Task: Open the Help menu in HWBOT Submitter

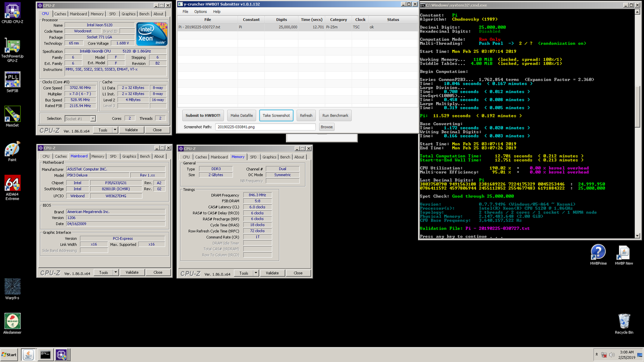Action: (217, 11)
